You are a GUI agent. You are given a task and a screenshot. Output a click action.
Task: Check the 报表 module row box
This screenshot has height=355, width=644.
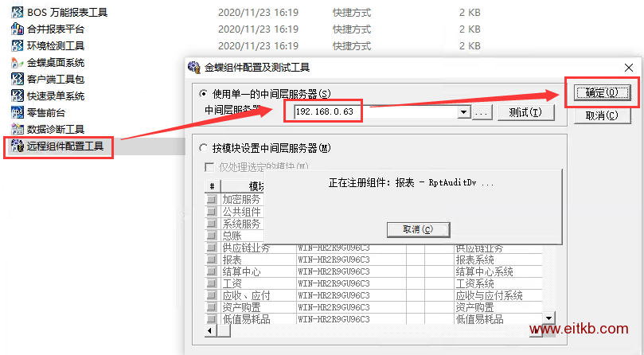(x=211, y=259)
